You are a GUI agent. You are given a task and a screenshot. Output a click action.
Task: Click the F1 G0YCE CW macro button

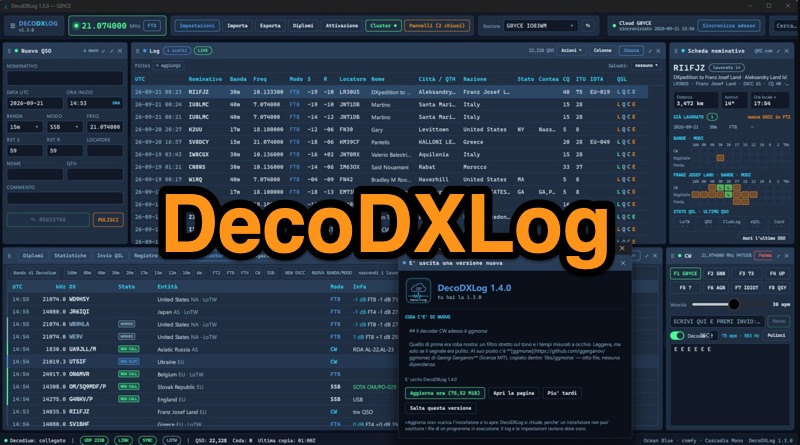pos(685,274)
